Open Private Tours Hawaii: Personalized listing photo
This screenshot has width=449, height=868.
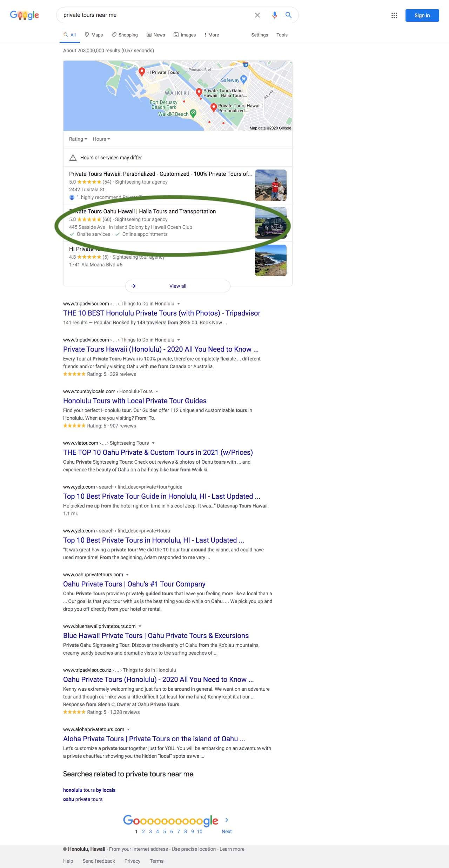point(271,185)
